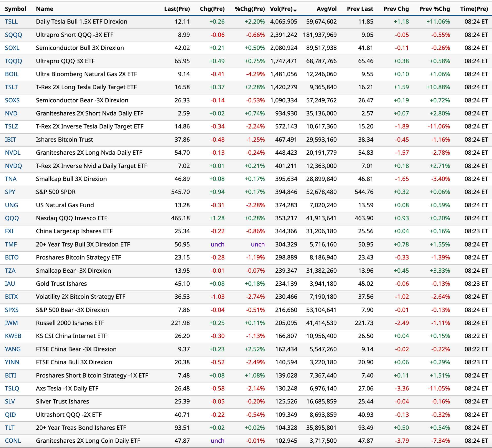492x448 pixels.
Task: Open the QQQ symbol link
Action: pos(12,218)
